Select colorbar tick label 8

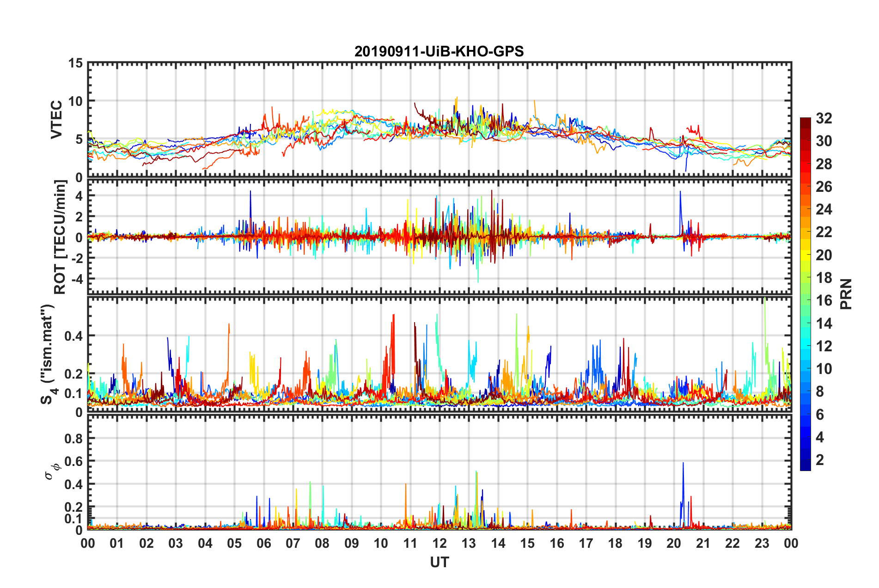click(820, 392)
